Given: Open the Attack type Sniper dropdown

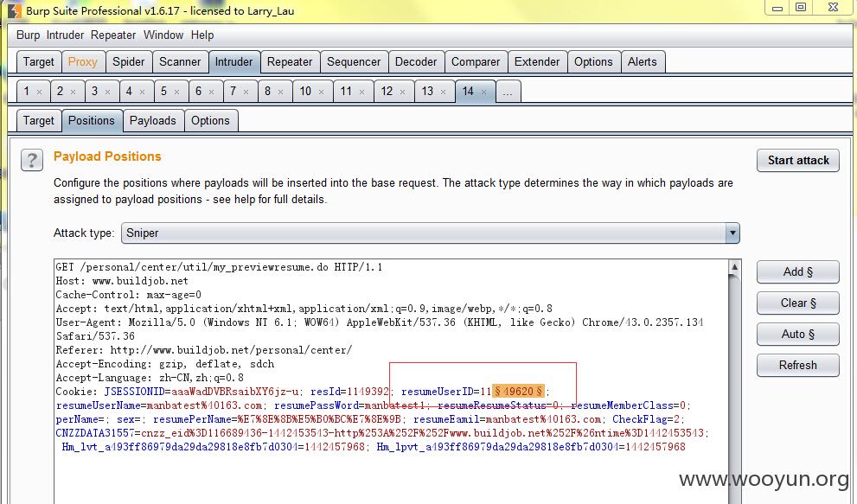Looking at the screenshot, I should [x=732, y=233].
